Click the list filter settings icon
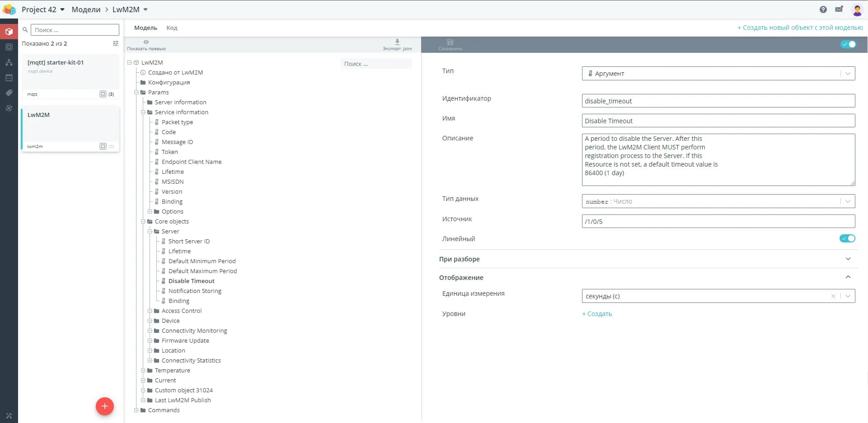Viewport: 868px width, 423px height. [x=116, y=43]
